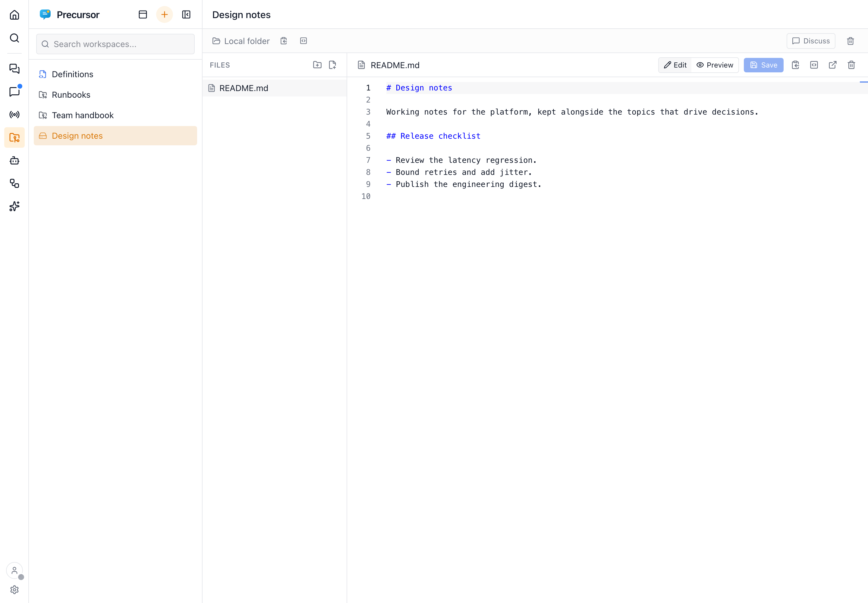Screen dimensions: 868x603
Task: Select README.md in the files list
Action: 274,88
